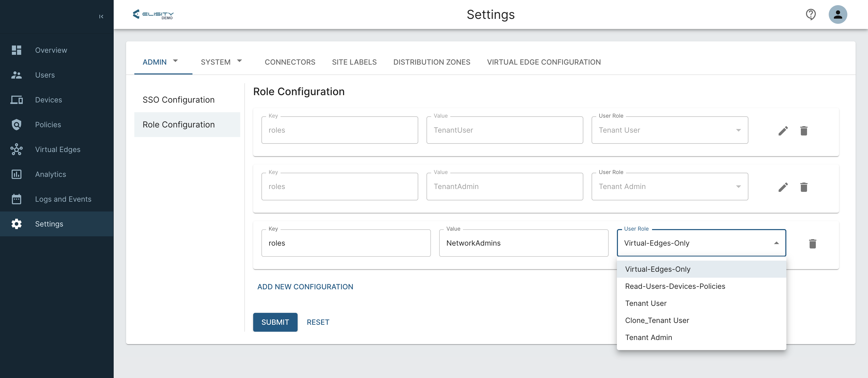This screenshot has width=868, height=378.
Task: Edit the TenantUser role row with the pencil icon
Action: pyautogui.click(x=783, y=131)
